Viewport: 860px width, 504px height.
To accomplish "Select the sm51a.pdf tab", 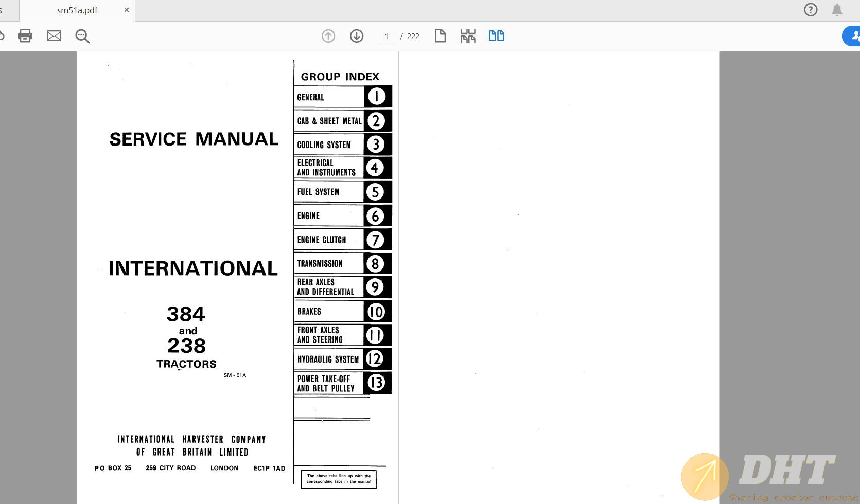I will click(x=77, y=10).
